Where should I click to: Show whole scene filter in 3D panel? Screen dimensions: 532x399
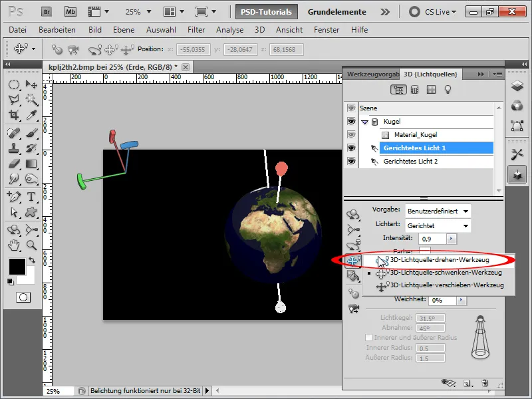(x=398, y=90)
